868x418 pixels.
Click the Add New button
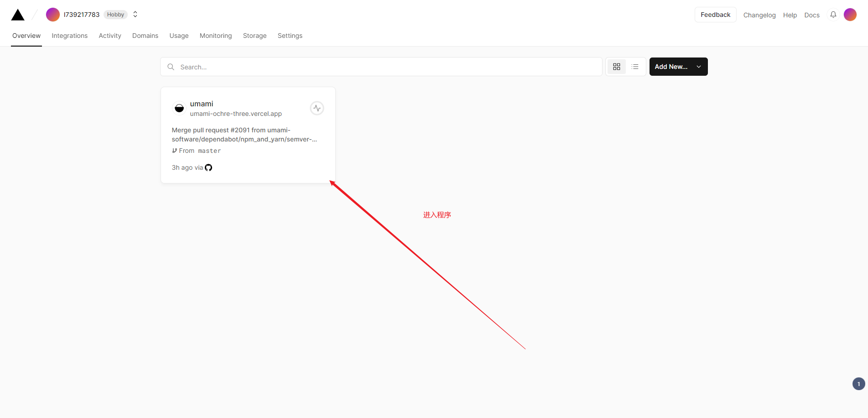point(678,67)
